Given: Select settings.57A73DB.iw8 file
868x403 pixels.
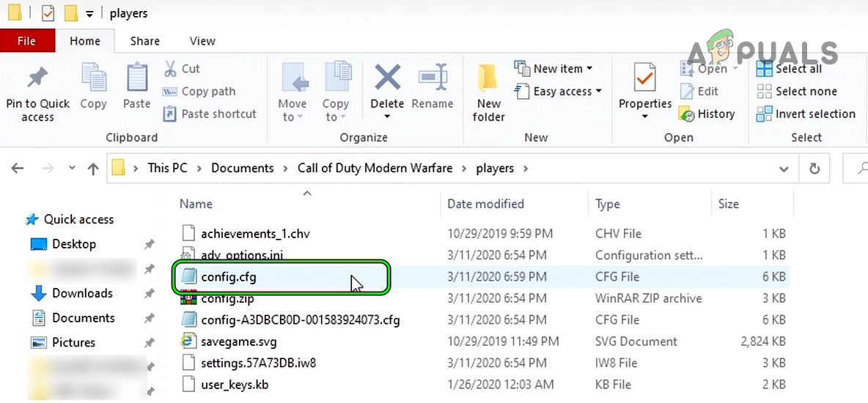Looking at the screenshot, I should pos(259,363).
